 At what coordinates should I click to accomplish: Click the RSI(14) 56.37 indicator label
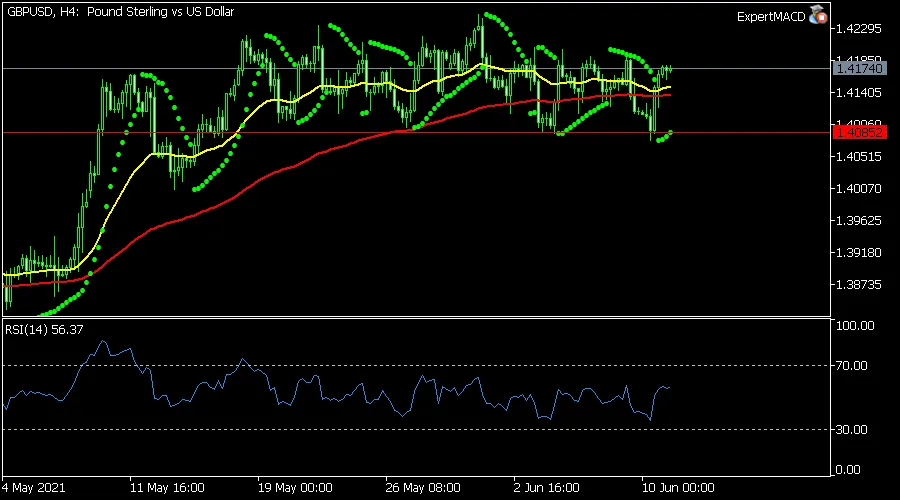tap(44, 330)
